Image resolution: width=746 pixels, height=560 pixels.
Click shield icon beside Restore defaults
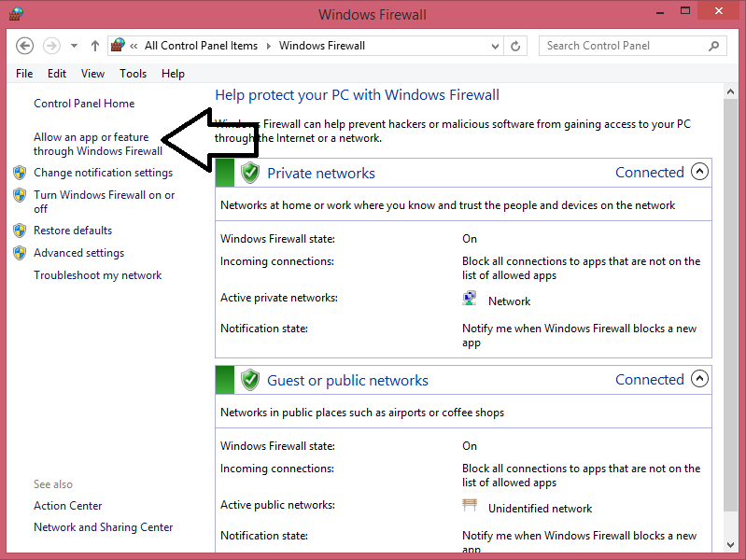pyautogui.click(x=20, y=231)
